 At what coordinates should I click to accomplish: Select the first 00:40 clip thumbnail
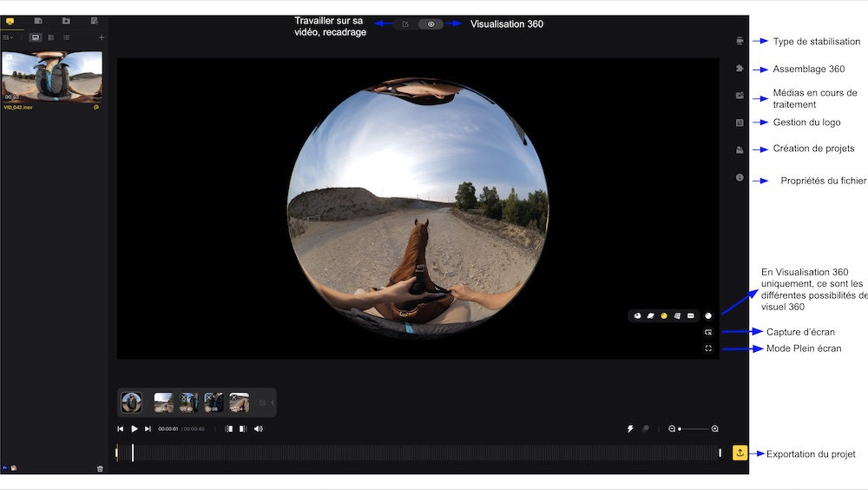(163, 402)
